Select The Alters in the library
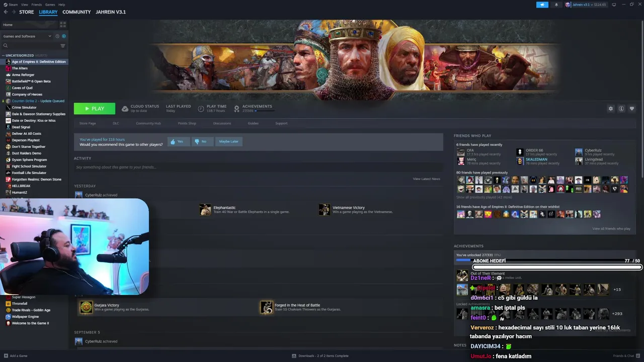The width and height of the screenshot is (644, 362). click(20, 68)
